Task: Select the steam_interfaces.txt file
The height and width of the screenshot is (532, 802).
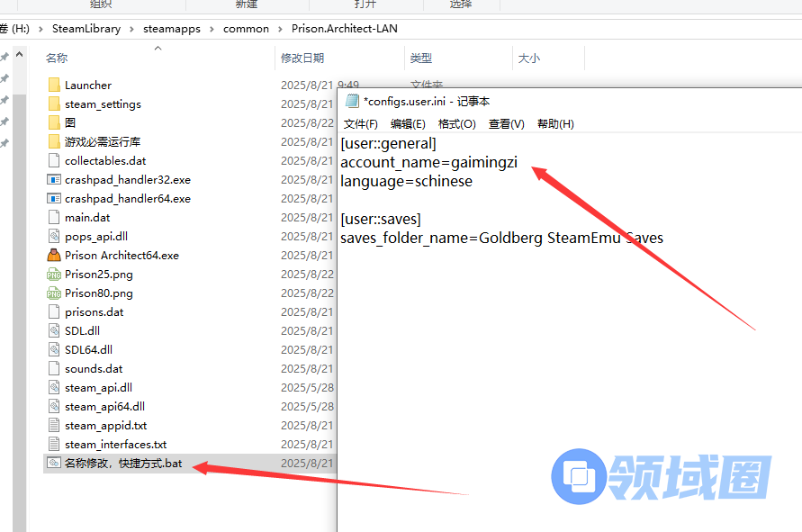Action: pyautogui.click(x=115, y=445)
